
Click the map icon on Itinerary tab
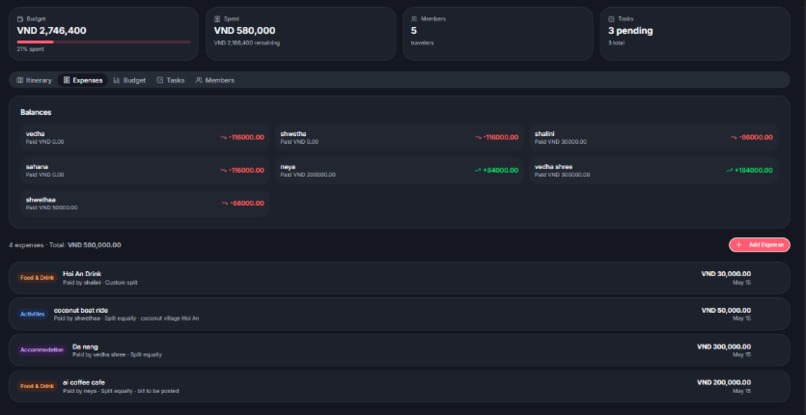point(20,80)
